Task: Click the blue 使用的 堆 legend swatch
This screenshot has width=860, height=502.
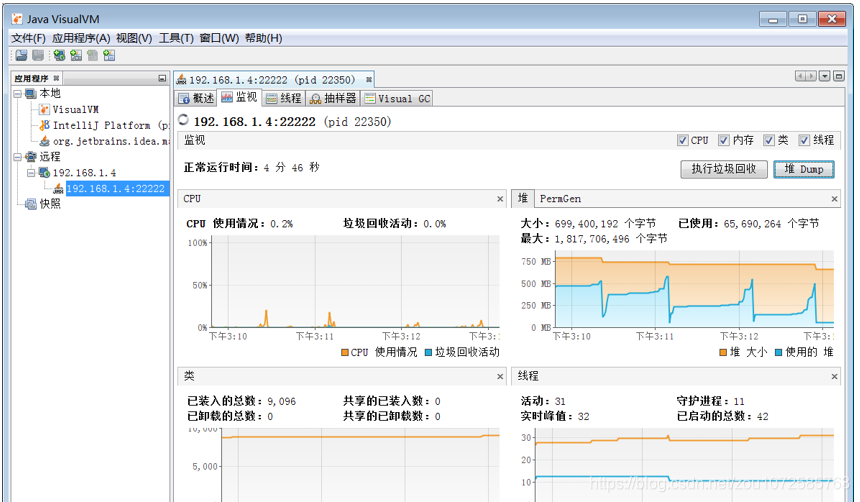Action: (778, 353)
